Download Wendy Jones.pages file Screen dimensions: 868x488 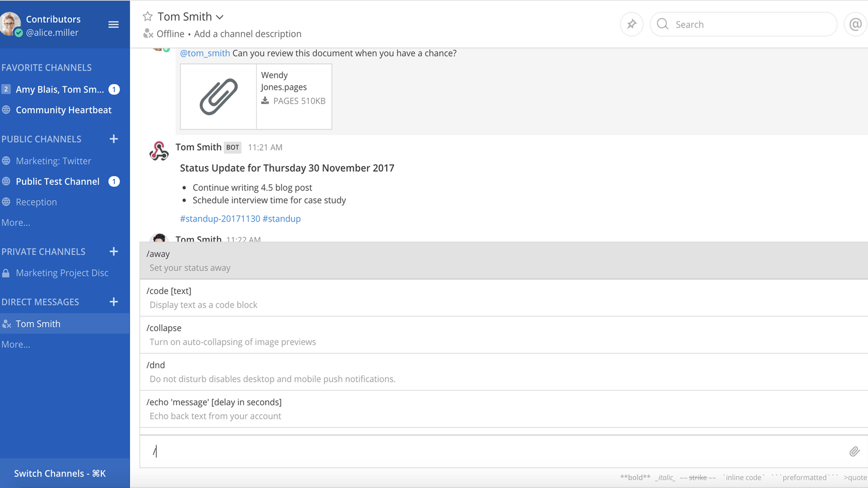click(x=265, y=101)
